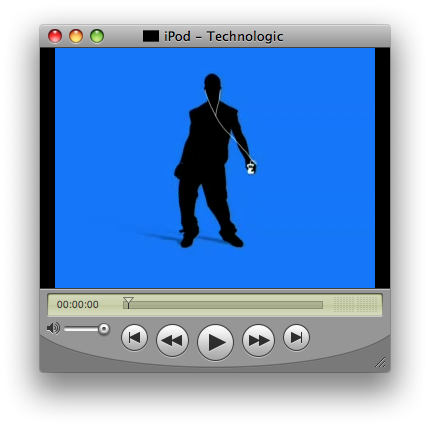This screenshot has height=427, width=430.
Task: Click the volume slider knob
Action: [104, 329]
